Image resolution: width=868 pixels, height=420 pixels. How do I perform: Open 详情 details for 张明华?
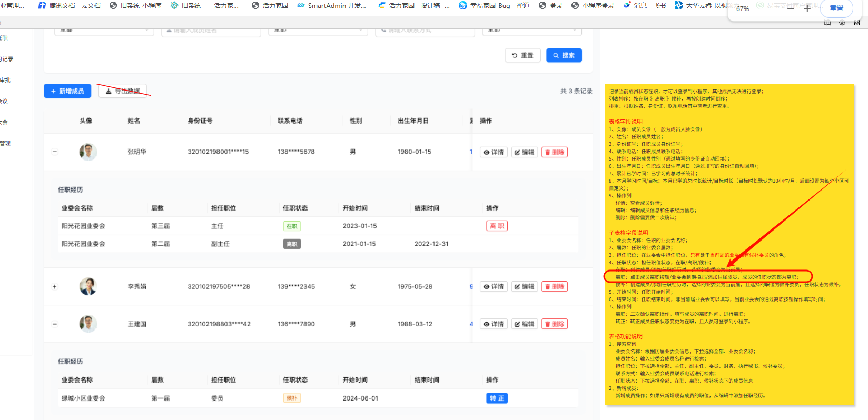[494, 152]
